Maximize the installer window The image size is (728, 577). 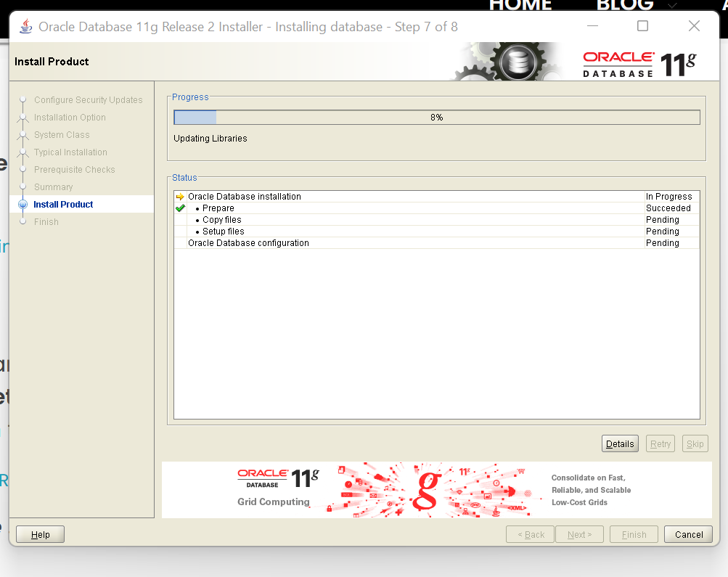[x=642, y=26]
